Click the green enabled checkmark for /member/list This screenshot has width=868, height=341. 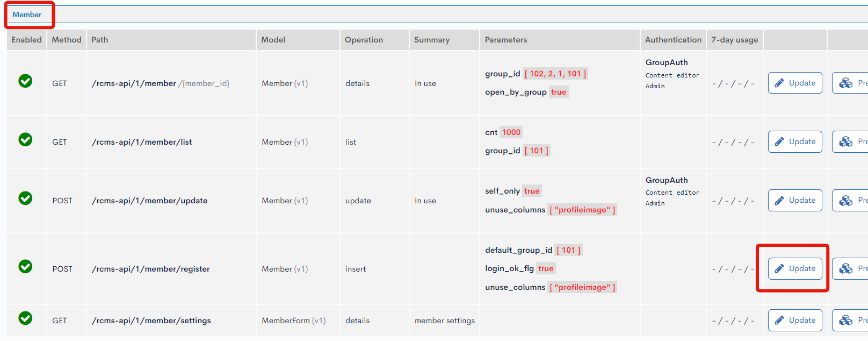pyautogui.click(x=25, y=139)
